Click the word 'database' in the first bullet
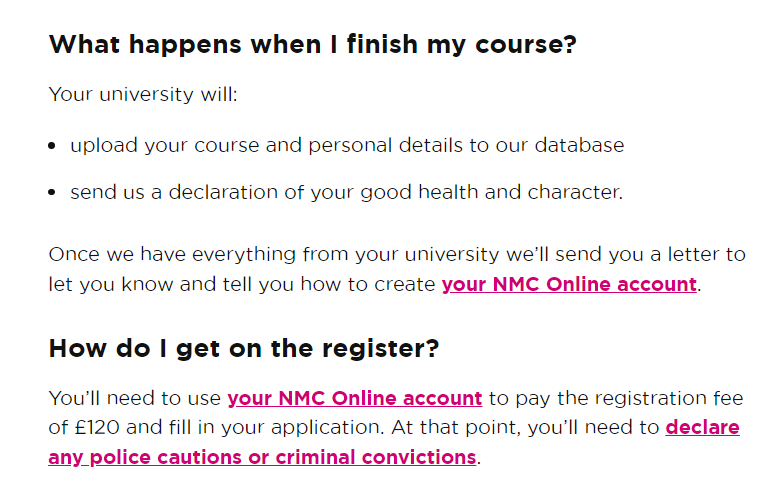The image size is (768, 494). (579, 145)
